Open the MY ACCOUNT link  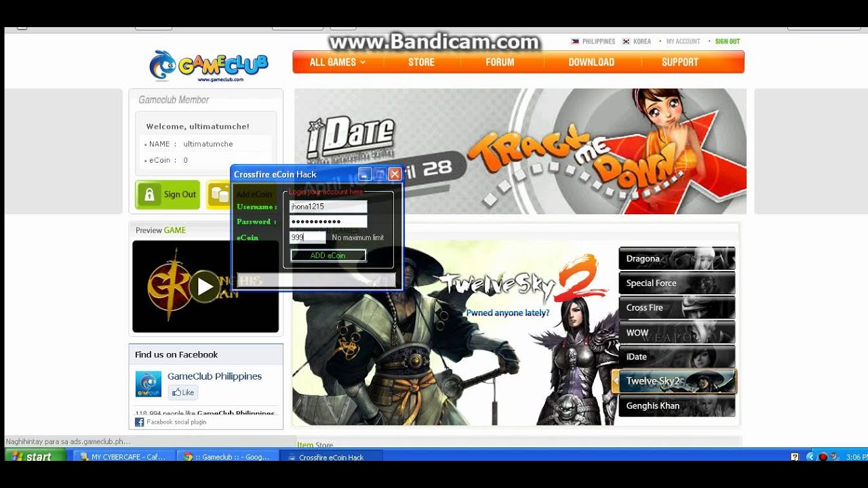pyautogui.click(x=683, y=41)
